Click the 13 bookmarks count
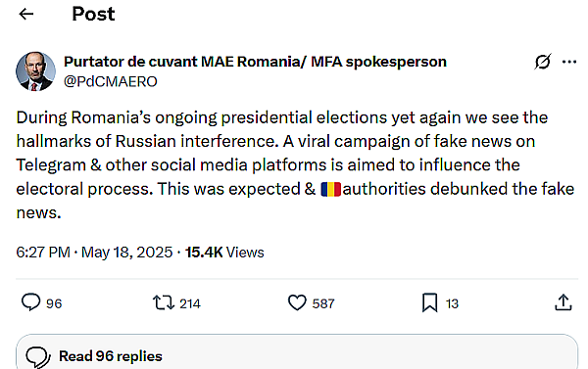 tap(452, 303)
